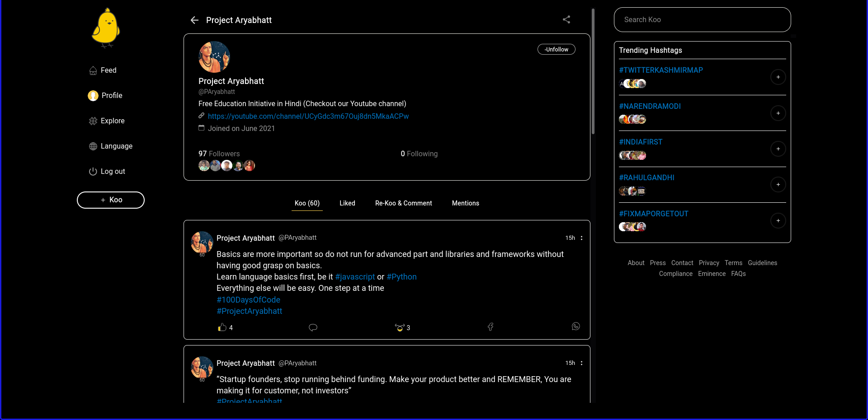Click the @PAryabhatt handle on first koo
This screenshot has height=420, width=868.
click(x=297, y=238)
